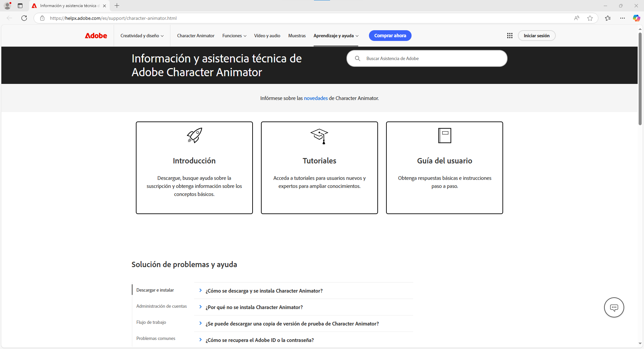Click the graduation cap Tutoriales icon
Viewport: 644px width, 349px height.
[x=319, y=136]
